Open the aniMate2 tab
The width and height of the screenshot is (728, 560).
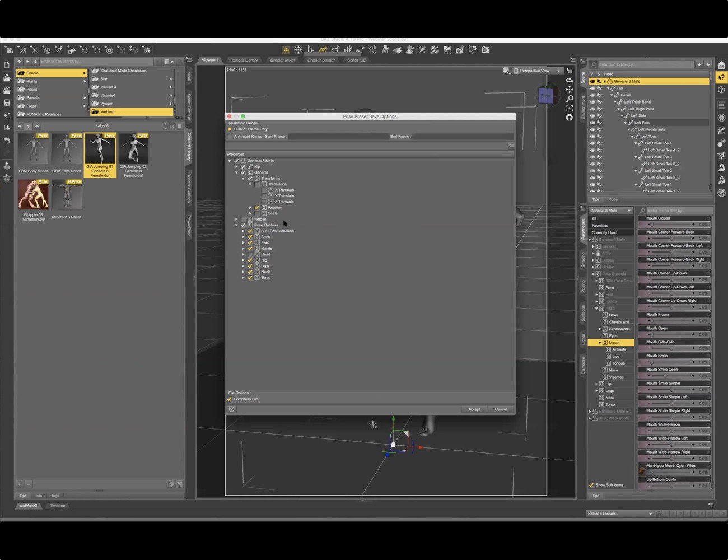coord(29,506)
